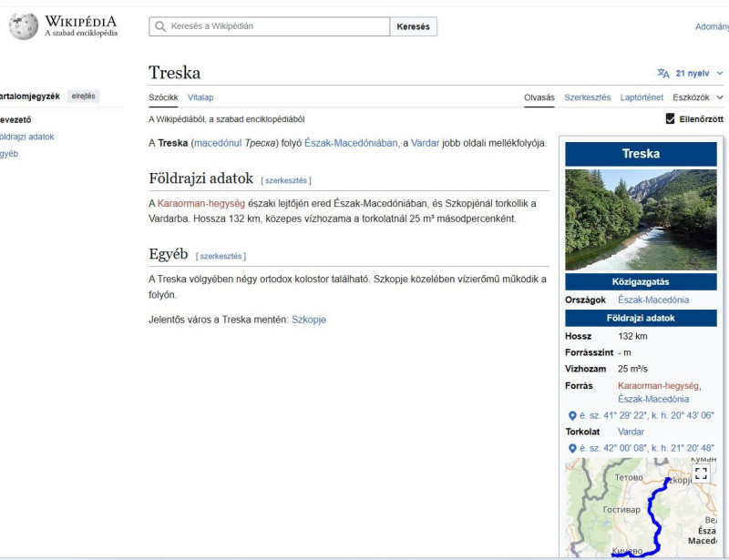
Task: Click the Treska river map
Action: [x=641, y=507]
